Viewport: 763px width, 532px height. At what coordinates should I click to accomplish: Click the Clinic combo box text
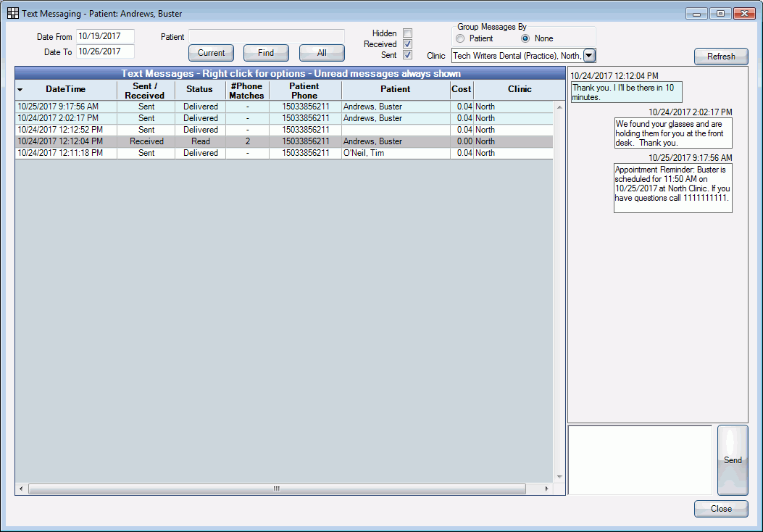pyautogui.click(x=517, y=56)
